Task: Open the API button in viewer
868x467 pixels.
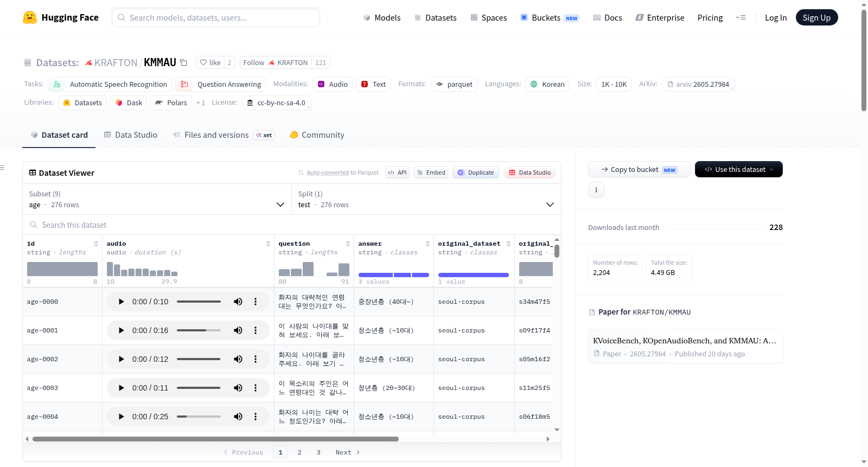Action: point(397,172)
